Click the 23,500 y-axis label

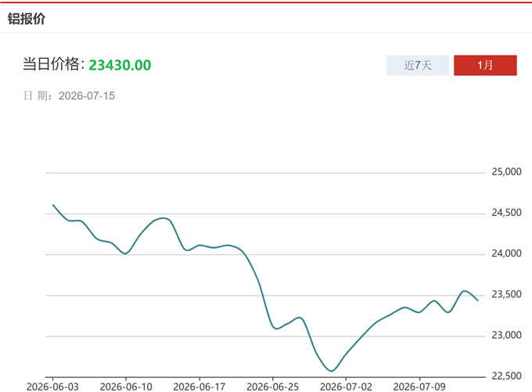click(x=506, y=294)
